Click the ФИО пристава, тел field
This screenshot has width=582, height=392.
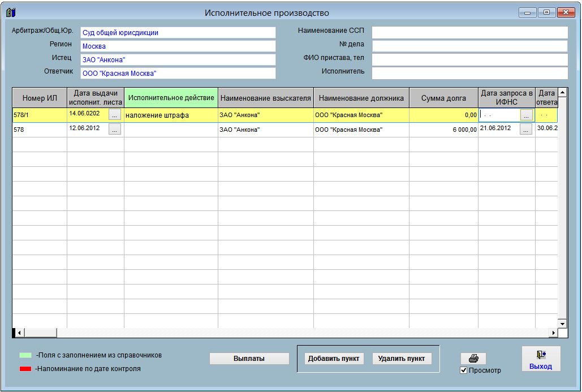click(x=469, y=59)
